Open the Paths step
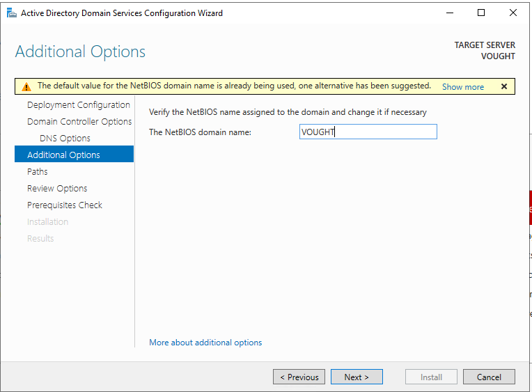This screenshot has width=532, height=392. 38,171
